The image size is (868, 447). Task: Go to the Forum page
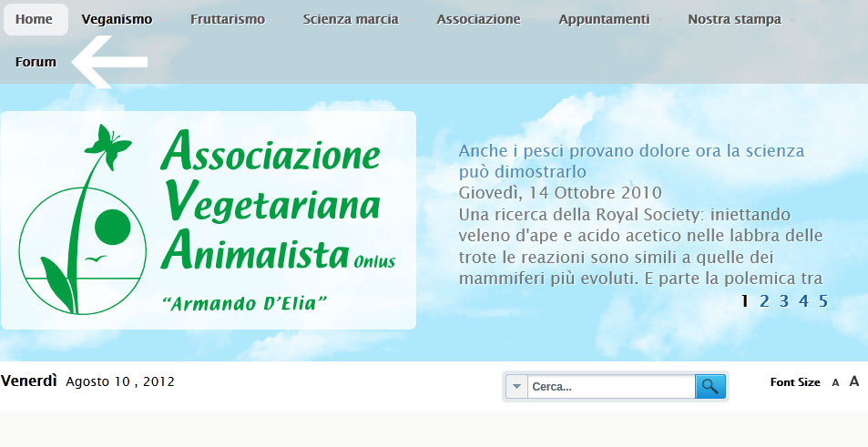click(x=36, y=62)
